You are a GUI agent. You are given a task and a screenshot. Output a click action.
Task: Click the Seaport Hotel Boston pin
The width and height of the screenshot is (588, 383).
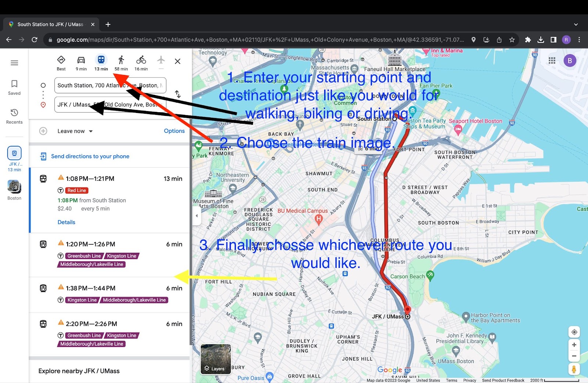(x=458, y=129)
